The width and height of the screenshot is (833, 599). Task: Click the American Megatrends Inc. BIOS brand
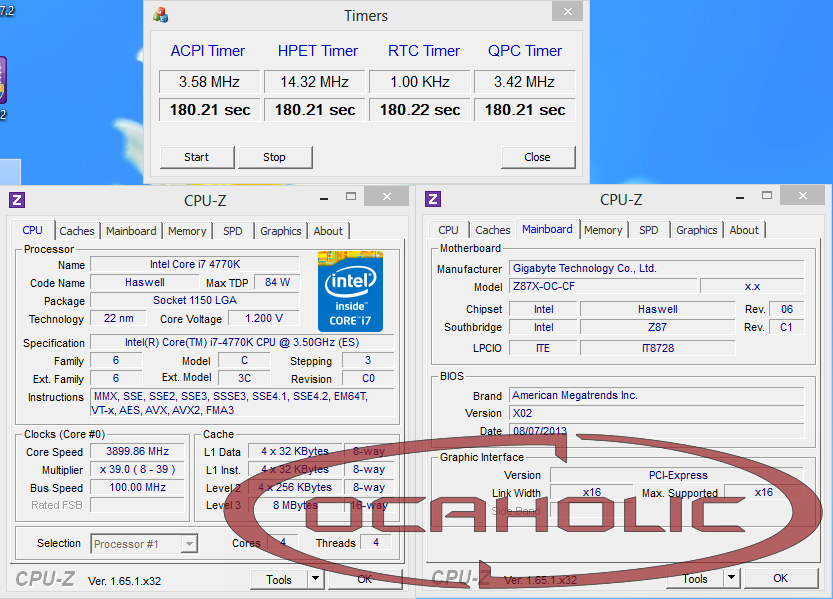click(657, 395)
